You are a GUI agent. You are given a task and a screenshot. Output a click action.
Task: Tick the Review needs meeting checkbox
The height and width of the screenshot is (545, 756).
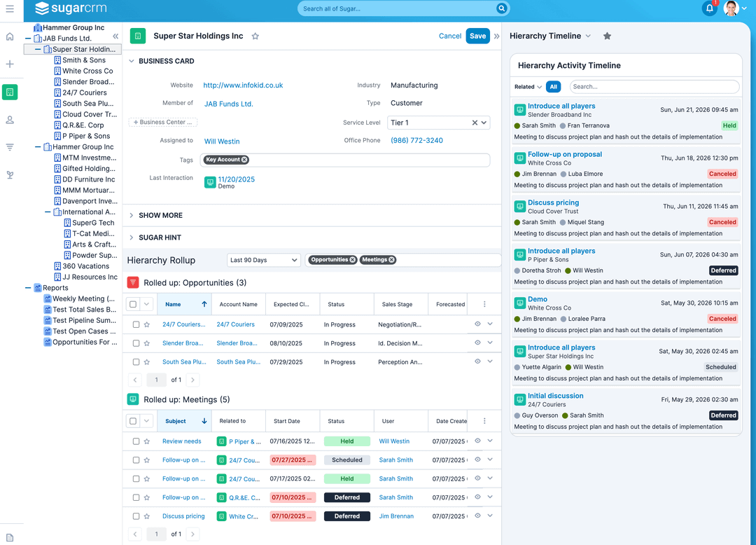[x=133, y=441]
